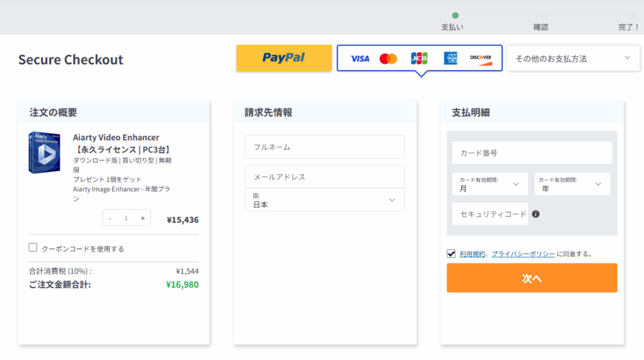Decrease quantity with the minus button

110,218
